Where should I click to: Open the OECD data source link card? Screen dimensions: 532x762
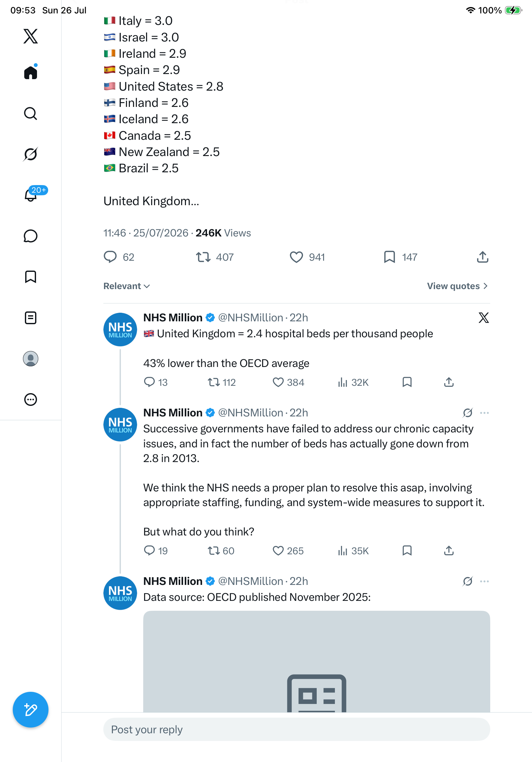click(x=316, y=661)
